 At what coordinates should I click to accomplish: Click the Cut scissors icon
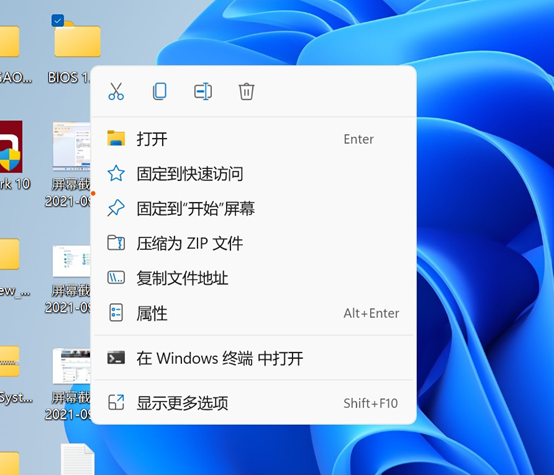tap(116, 92)
